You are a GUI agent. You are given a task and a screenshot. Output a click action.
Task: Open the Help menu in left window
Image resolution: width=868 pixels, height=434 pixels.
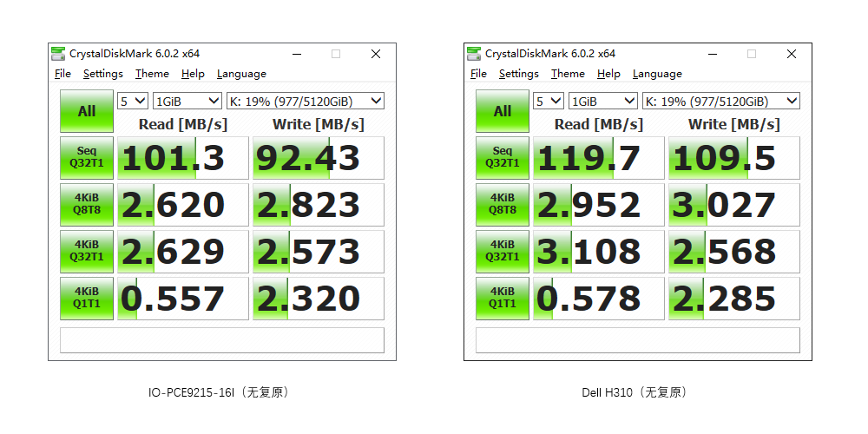point(193,74)
